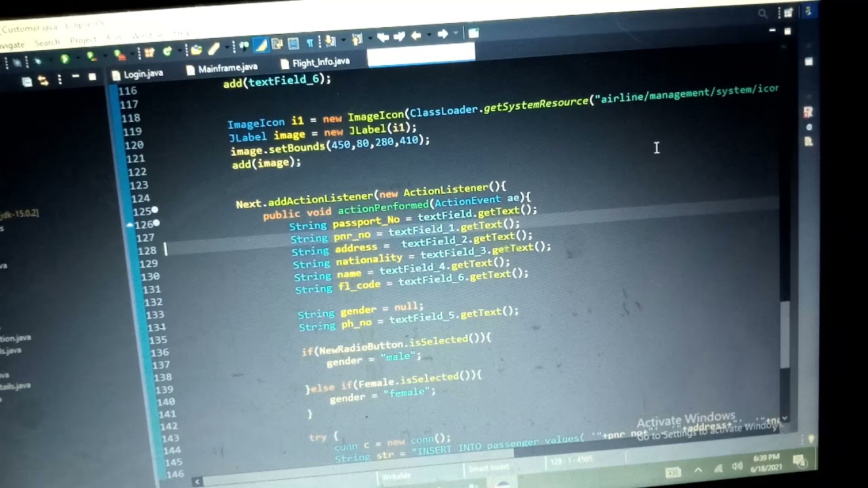Open dropdown beside New Java Class icon
868x488 pixels.
[x=179, y=52]
